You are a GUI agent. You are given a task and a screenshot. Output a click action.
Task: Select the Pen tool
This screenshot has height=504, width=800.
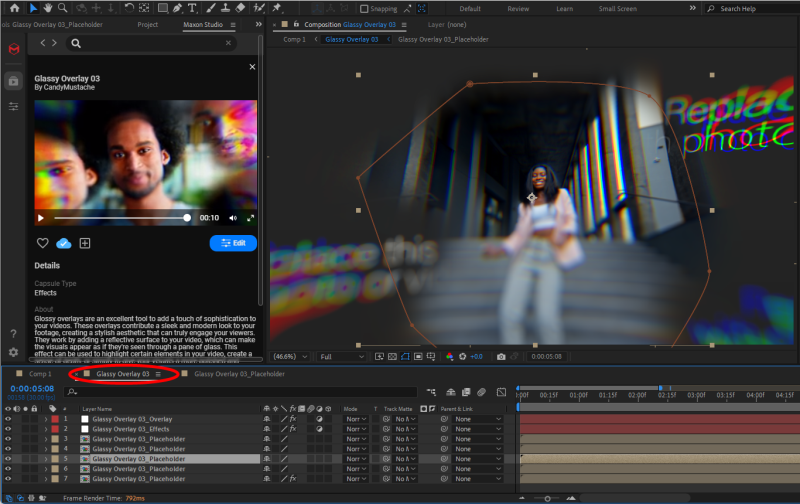coord(175,8)
